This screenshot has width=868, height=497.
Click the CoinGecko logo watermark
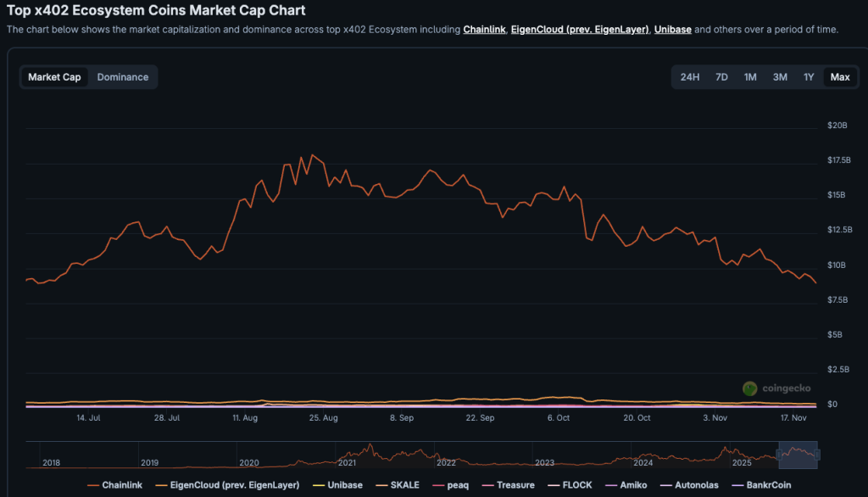(x=750, y=388)
